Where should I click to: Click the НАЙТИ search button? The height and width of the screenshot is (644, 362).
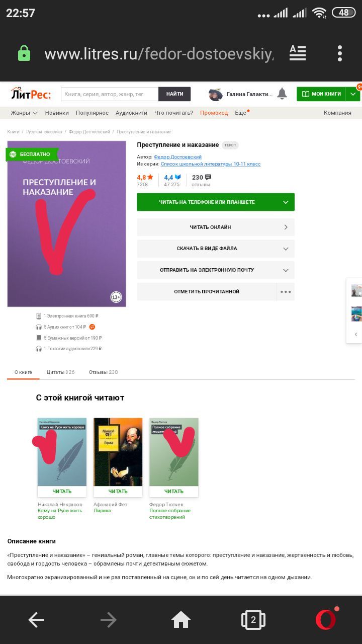click(174, 94)
